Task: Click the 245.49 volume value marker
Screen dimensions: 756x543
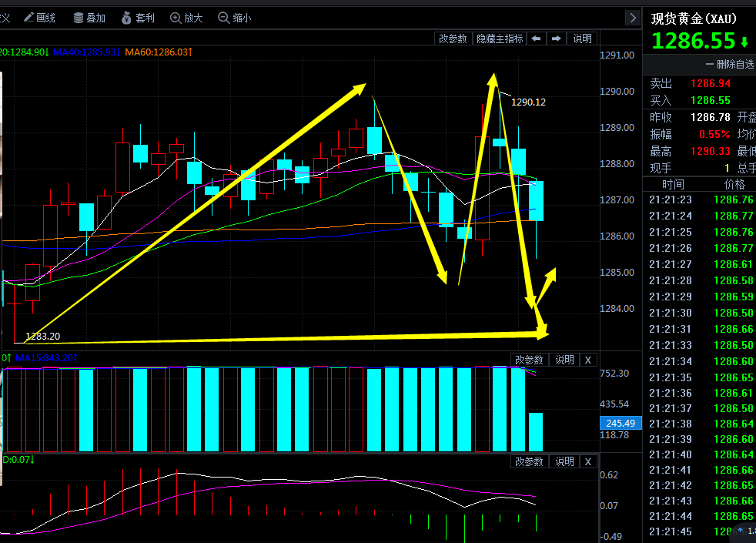Action: pos(620,423)
